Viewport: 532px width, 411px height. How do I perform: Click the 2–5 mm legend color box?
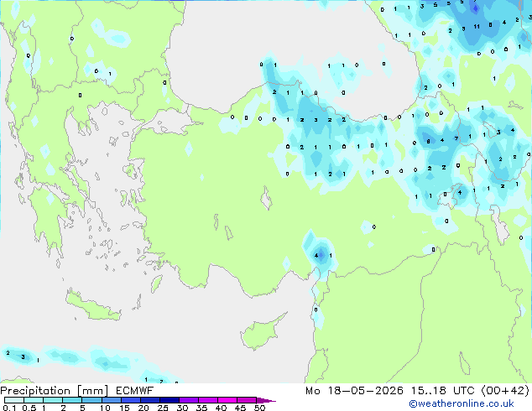pyautogui.click(x=72, y=400)
